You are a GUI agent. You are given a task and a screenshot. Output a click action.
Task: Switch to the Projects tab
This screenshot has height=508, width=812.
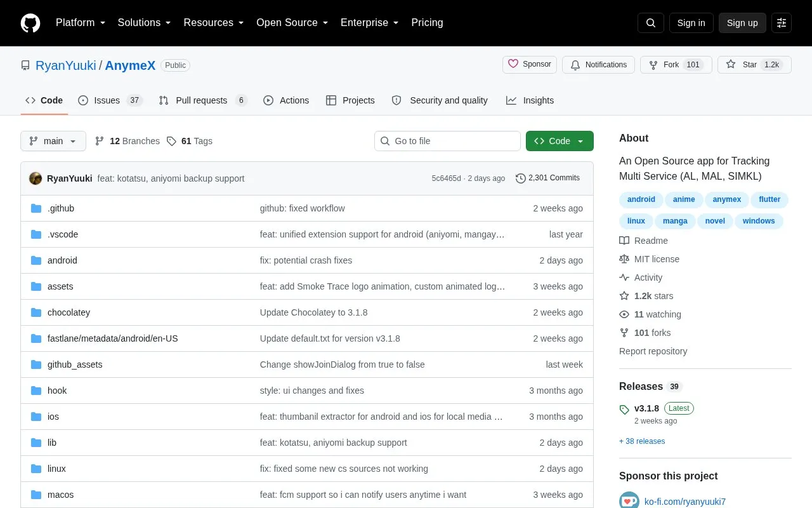(350, 100)
